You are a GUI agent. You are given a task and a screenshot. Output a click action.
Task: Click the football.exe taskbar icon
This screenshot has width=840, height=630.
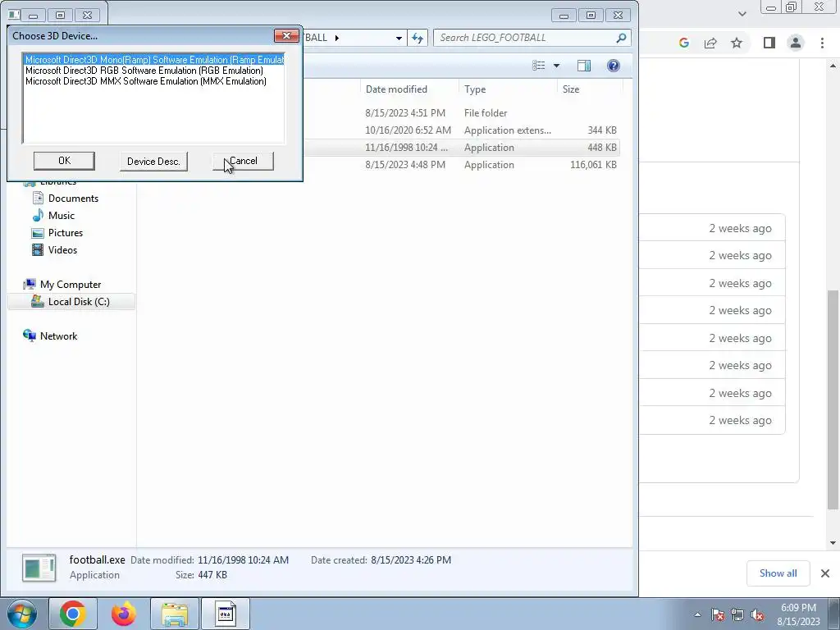[225, 614]
